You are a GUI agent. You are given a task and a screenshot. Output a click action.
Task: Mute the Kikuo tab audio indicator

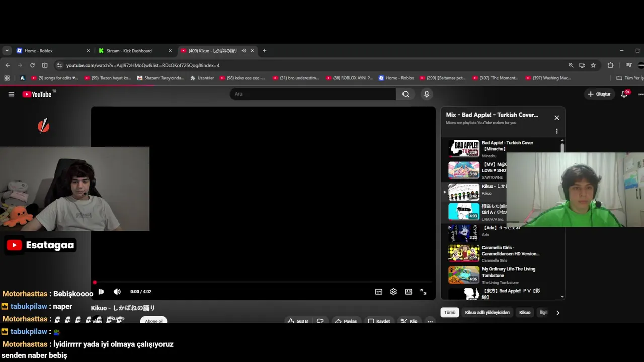coord(244,51)
